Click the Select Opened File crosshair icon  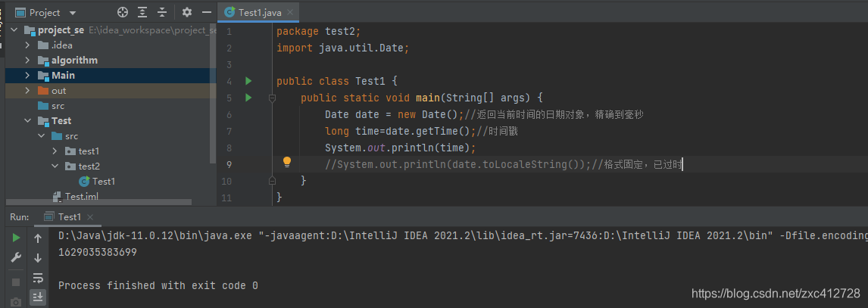click(123, 12)
